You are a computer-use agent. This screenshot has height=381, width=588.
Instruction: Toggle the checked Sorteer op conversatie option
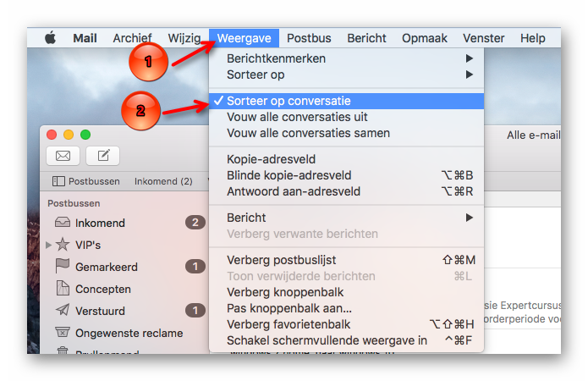(x=347, y=101)
